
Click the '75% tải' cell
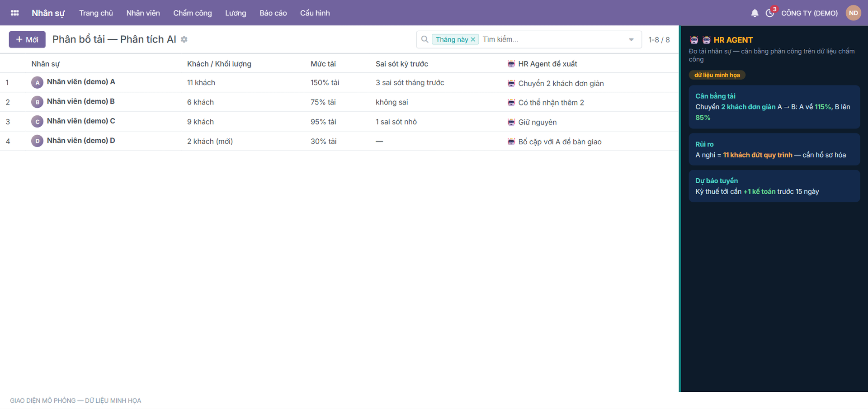(x=323, y=102)
